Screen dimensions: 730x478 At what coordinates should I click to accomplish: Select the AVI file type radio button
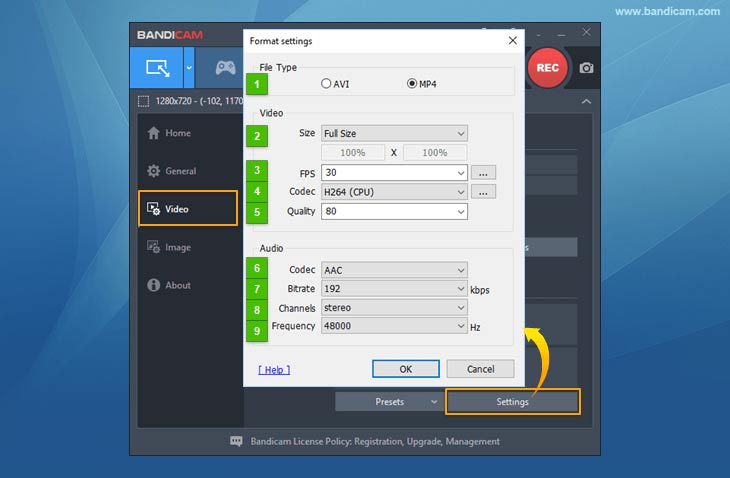pos(326,84)
